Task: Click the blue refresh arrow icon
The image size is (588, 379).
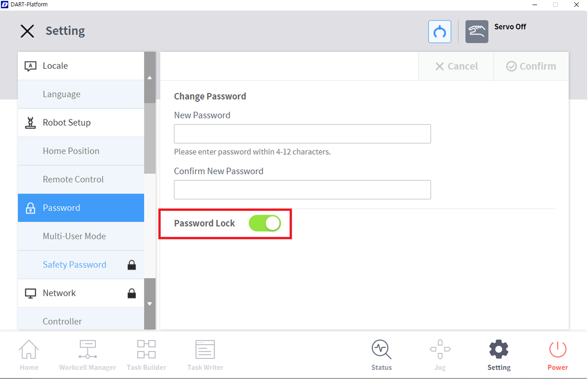Action: tap(440, 32)
